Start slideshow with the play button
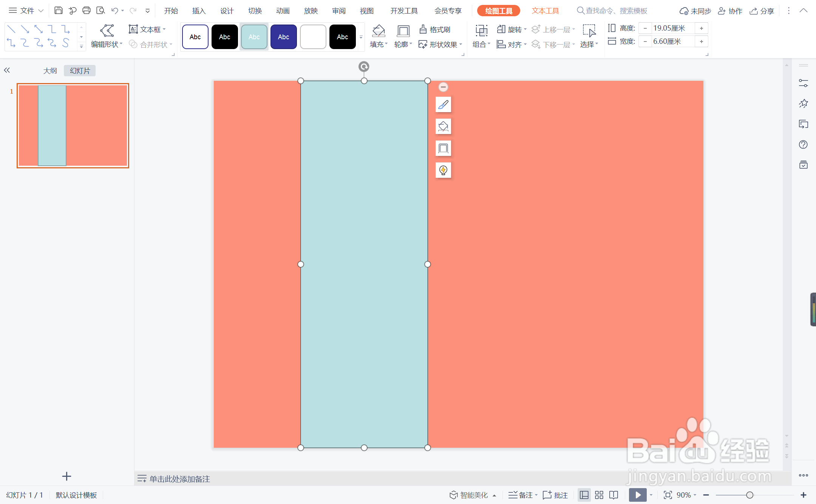Image resolution: width=816 pixels, height=504 pixels. 638,495
